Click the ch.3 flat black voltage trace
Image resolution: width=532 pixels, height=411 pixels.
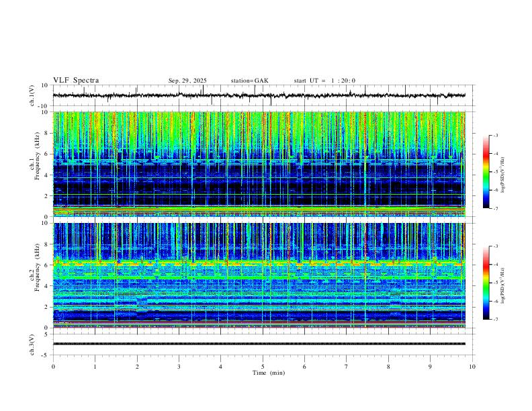tap(259, 344)
